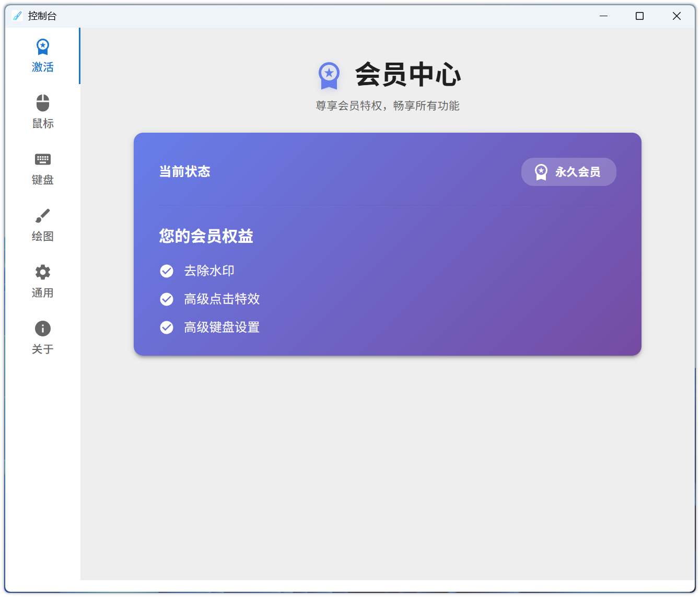700x597 pixels.
Task: Click the 会员中心 heading text
Action: point(409,75)
